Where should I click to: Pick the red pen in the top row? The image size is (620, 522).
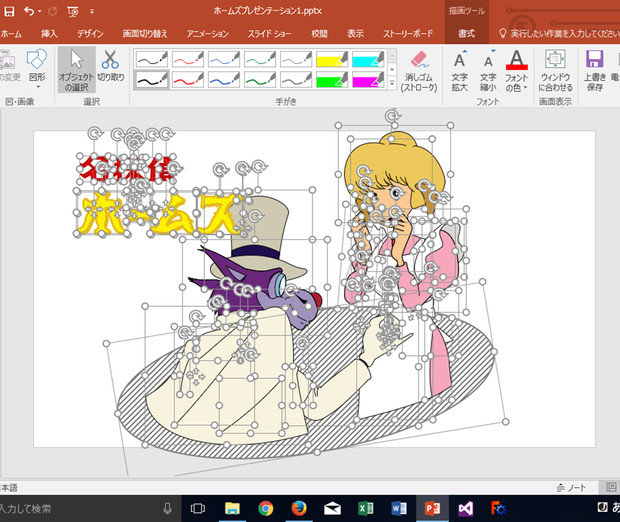tap(186, 60)
